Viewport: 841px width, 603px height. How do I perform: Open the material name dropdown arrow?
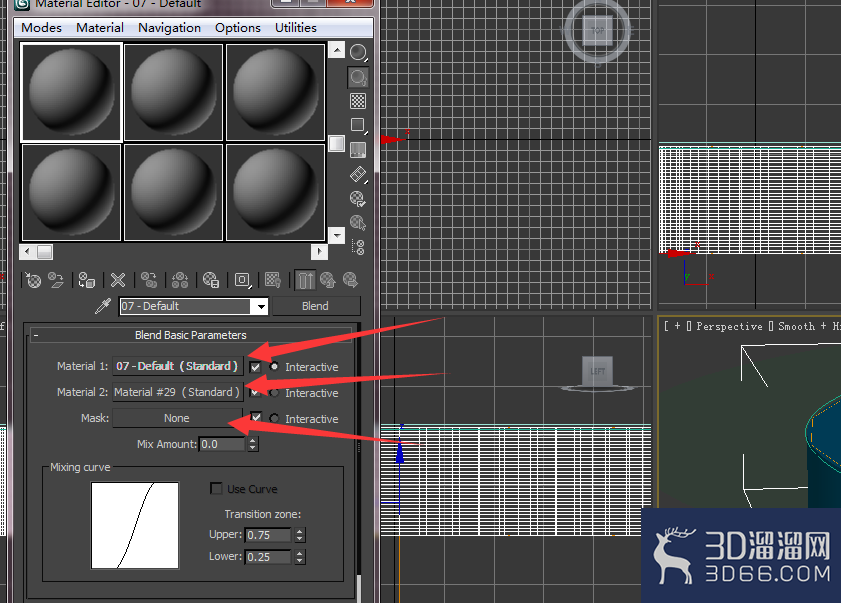[261, 306]
